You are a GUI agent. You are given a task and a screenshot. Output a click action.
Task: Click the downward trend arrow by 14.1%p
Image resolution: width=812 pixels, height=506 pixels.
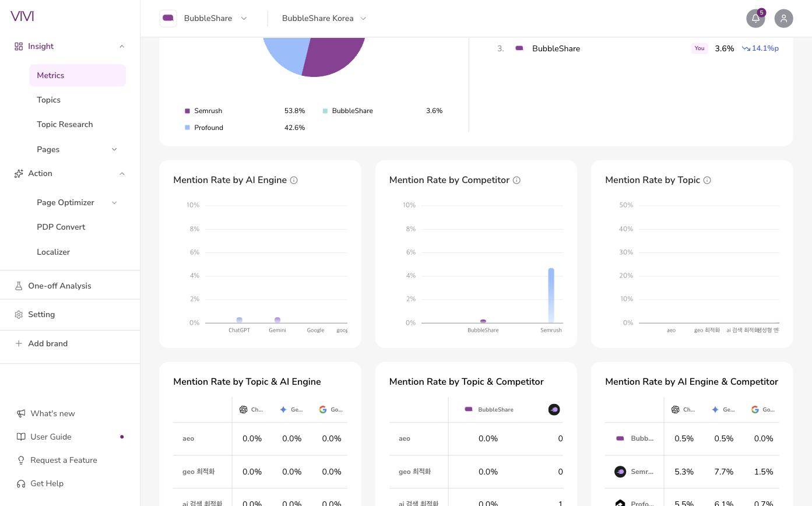click(x=746, y=48)
